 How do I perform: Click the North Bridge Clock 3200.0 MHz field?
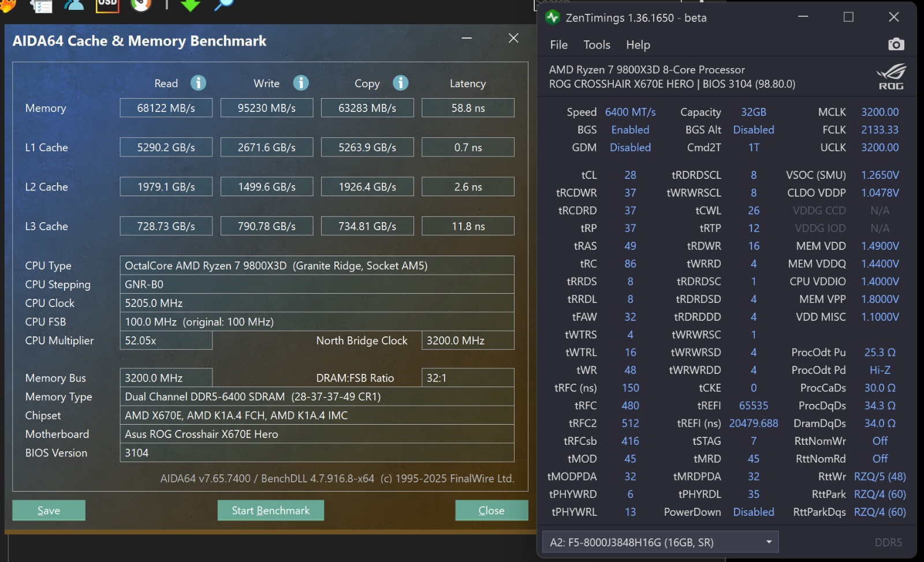(x=468, y=340)
